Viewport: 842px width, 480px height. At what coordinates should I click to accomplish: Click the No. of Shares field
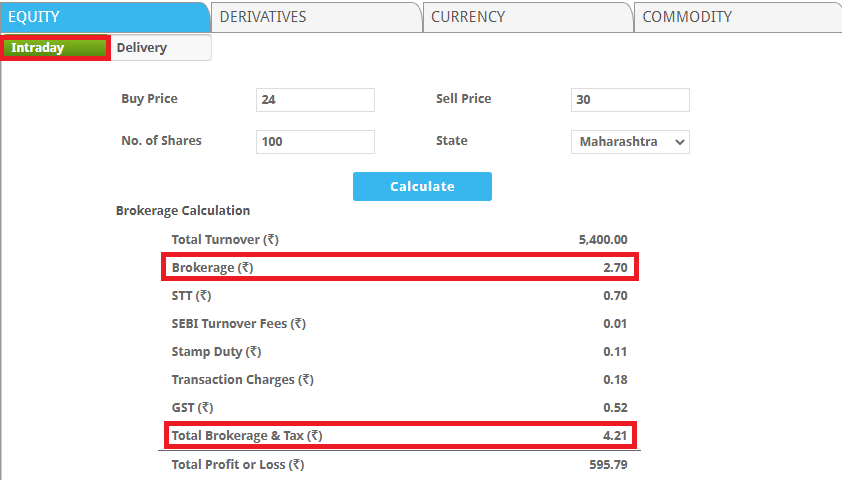[x=315, y=142]
